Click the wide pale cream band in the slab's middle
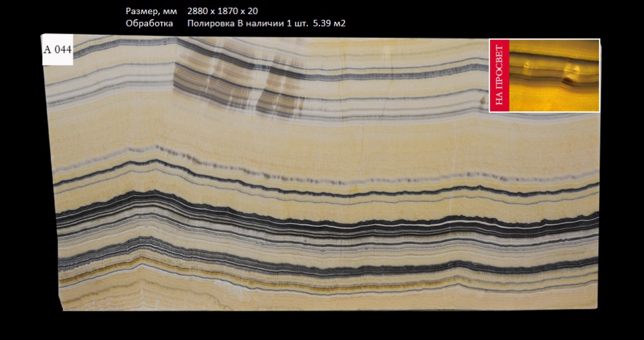Viewport: 644px width, 340px height. [x=322, y=138]
